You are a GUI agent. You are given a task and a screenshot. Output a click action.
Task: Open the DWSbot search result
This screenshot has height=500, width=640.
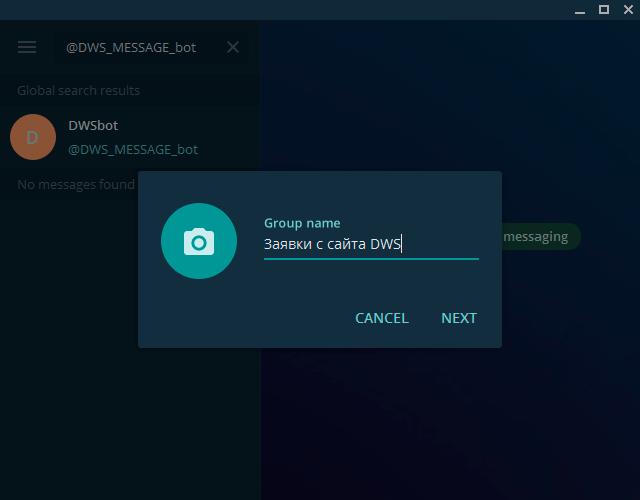129,137
